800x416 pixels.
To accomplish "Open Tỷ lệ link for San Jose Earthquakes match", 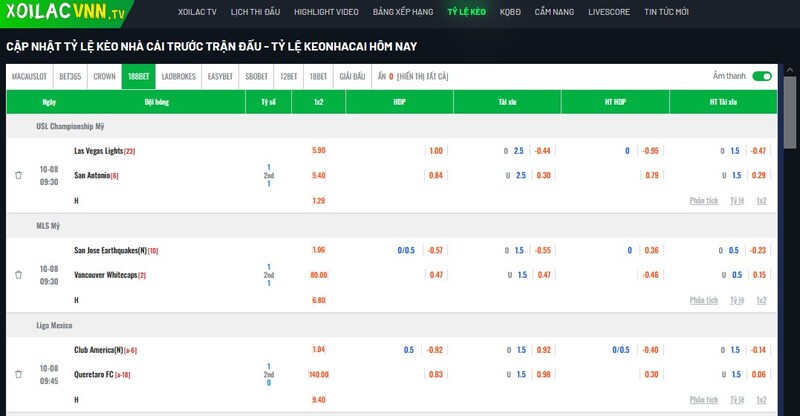I will [x=737, y=300].
